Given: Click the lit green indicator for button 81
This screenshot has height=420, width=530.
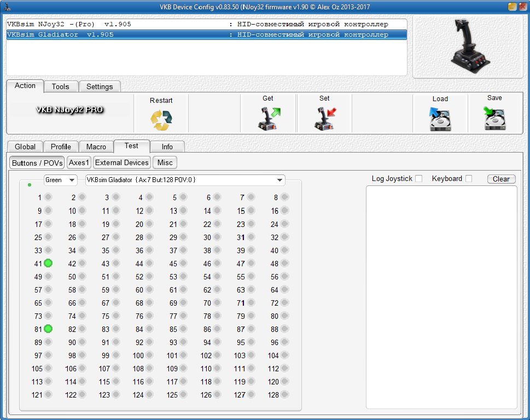Looking at the screenshot, I should (x=48, y=329).
